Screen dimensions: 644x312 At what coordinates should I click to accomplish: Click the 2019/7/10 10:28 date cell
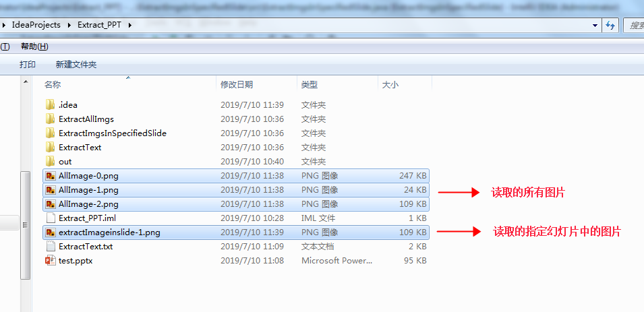(x=252, y=218)
